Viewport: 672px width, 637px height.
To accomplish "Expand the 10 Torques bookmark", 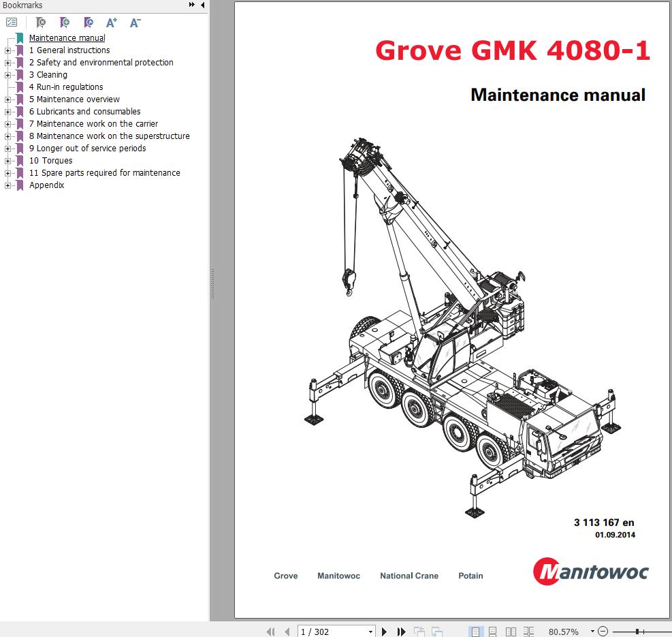I will pyautogui.click(x=7, y=161).
